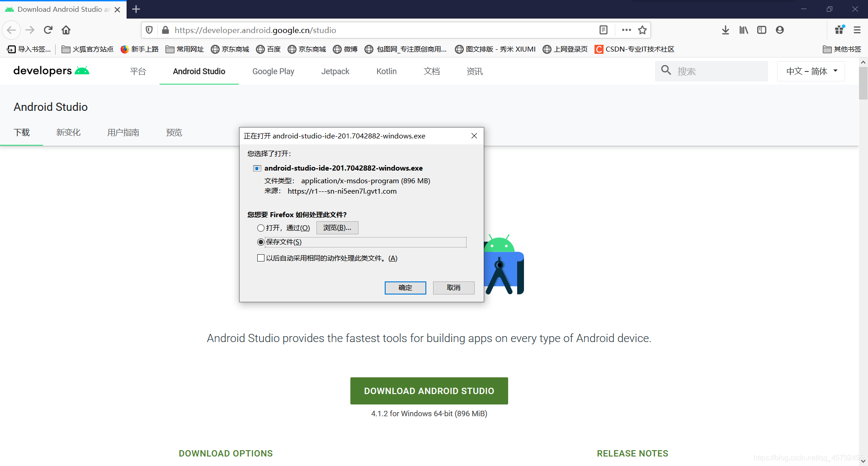Open 微博 bookmark
Viewport: 868px width, 466px height.
(345, 49)
